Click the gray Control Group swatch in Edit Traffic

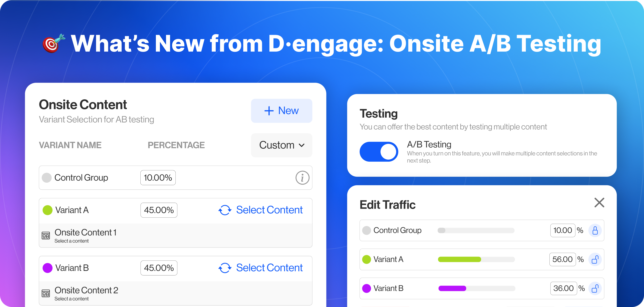pos(367,230)
